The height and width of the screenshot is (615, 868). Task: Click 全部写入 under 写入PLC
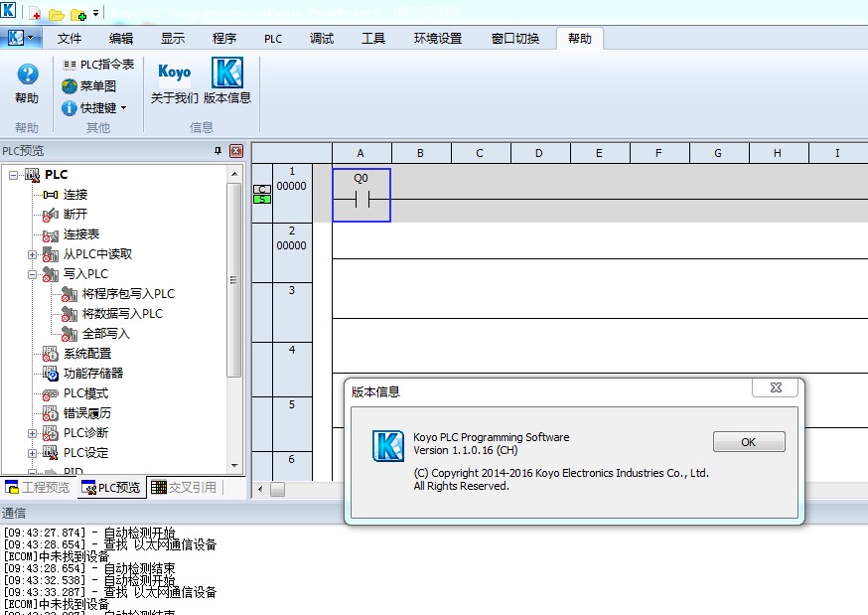[x=105, y=334]
